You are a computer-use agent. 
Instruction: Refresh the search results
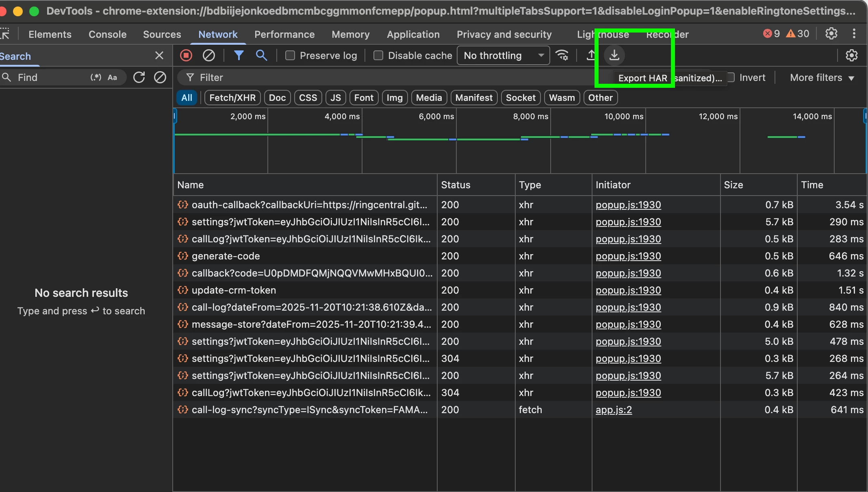pos(139,77)
